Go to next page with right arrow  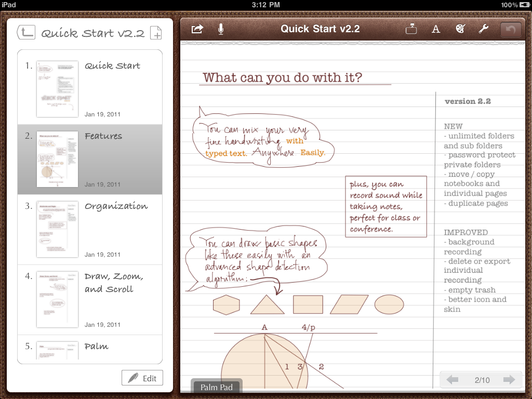tap(509, 380)
